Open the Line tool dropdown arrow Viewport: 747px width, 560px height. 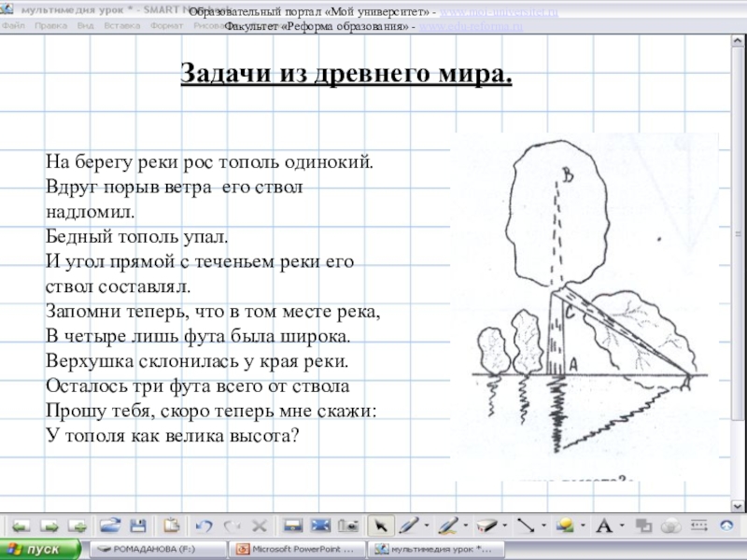(543, 525)
